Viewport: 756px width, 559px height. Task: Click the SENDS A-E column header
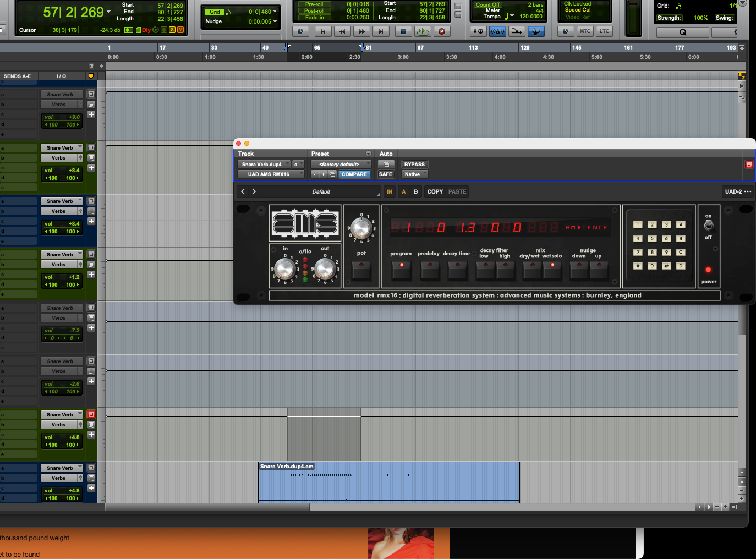point(18,76)
